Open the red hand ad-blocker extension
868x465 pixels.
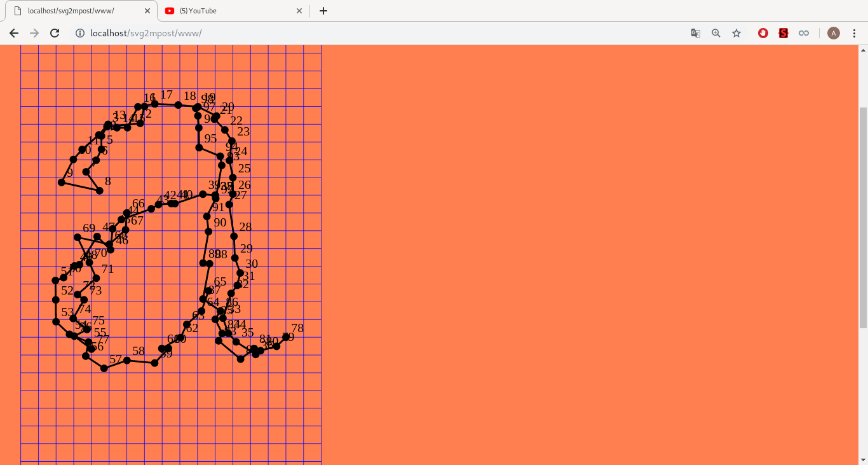[x=763, y=33]
